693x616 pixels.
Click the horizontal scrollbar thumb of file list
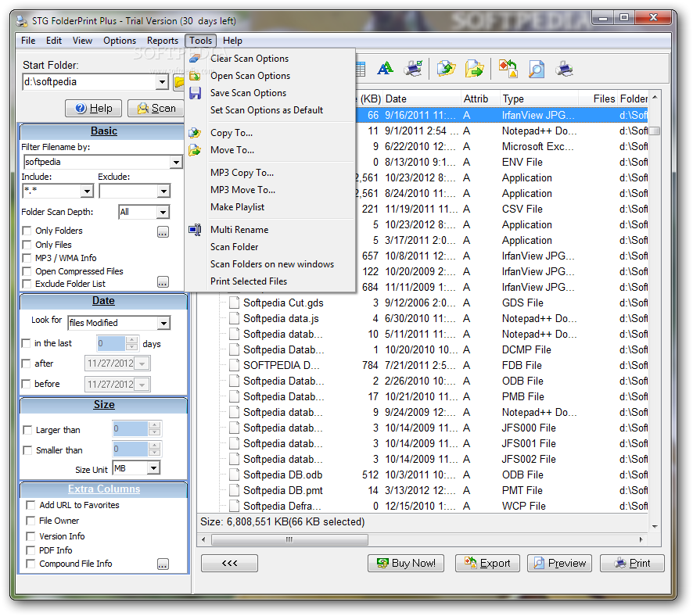pos(289,539)
